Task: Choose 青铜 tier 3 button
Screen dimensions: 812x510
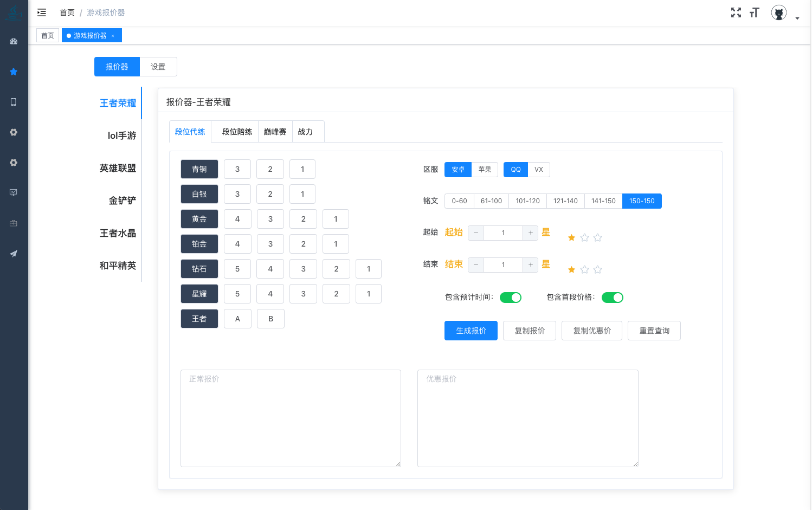Action: (x=237, y=169)
